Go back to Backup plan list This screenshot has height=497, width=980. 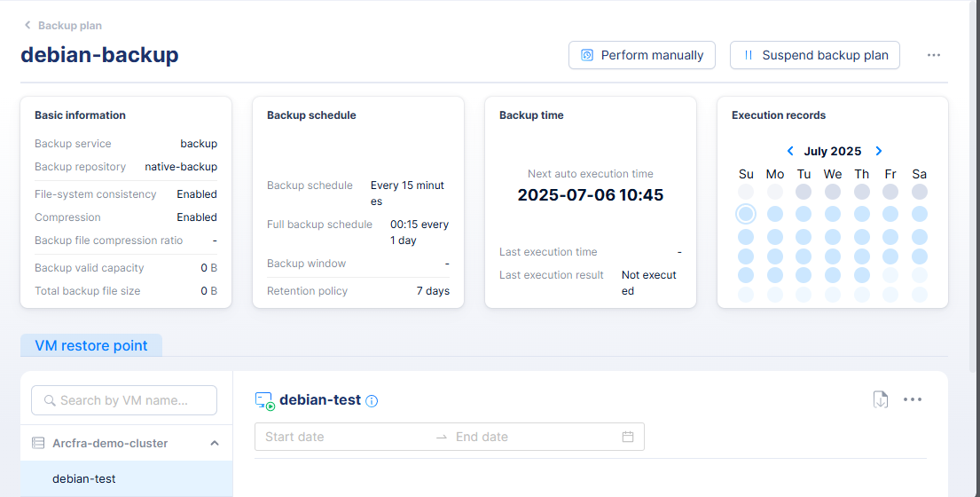(62, 26)
